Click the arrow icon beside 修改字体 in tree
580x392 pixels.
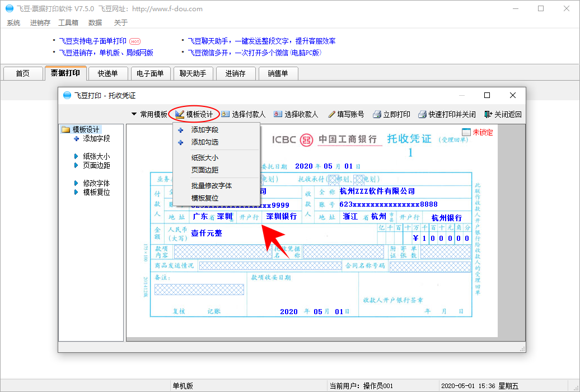pos(76,183)
